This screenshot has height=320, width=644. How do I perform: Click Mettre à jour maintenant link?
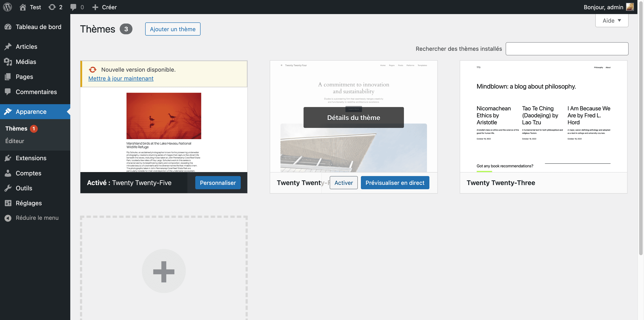[121, 78]
